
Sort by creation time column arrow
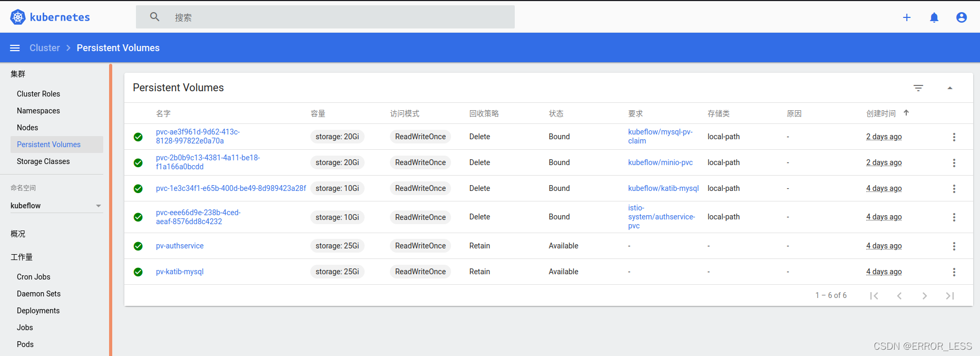click(906, 113)
